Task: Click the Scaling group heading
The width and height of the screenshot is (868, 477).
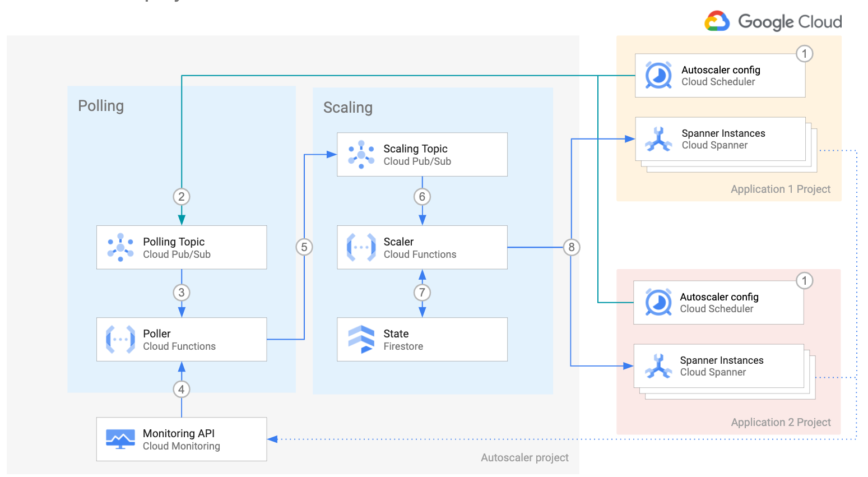Action: (348, 108)
